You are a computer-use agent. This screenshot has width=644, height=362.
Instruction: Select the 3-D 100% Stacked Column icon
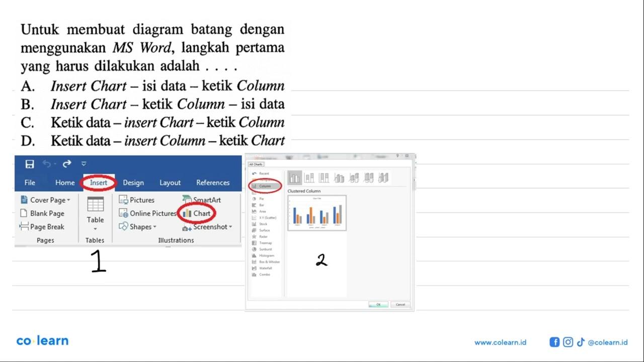[369, 177]
